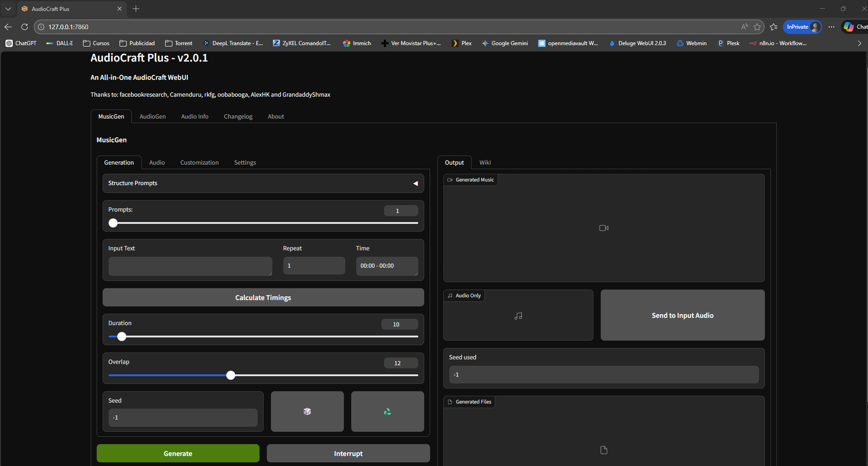This screenshot has height=466, width=868.
Task: Click Send to Input Audio button
Action: click(x=682, y=316)
